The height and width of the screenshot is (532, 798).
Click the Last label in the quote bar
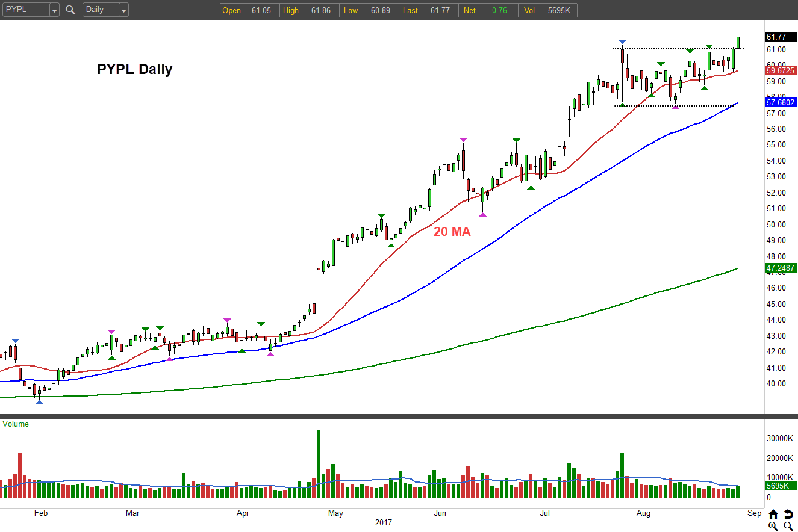411,10
